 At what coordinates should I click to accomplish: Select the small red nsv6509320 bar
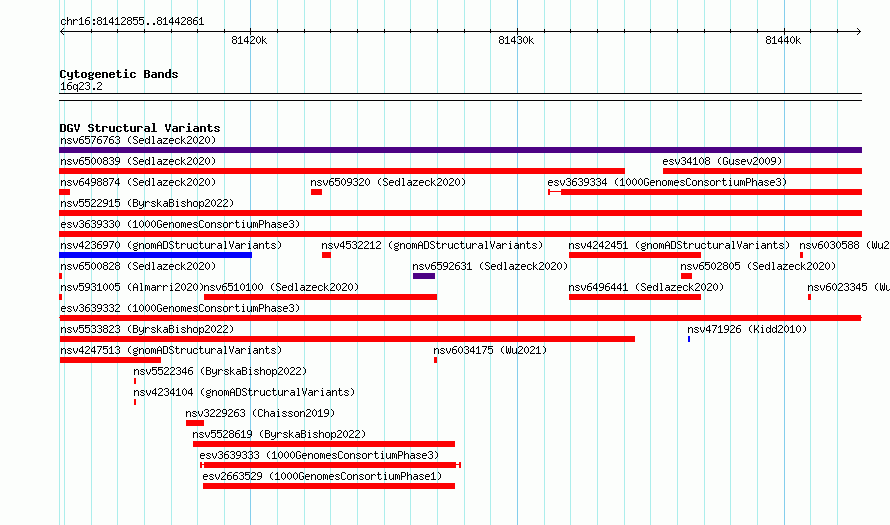click(x=316, y=192)
